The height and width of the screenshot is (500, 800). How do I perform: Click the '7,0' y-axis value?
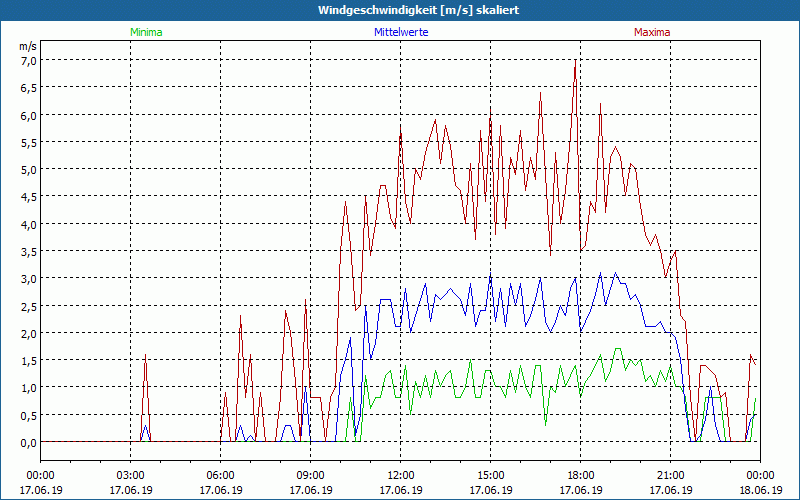(29, 61)
